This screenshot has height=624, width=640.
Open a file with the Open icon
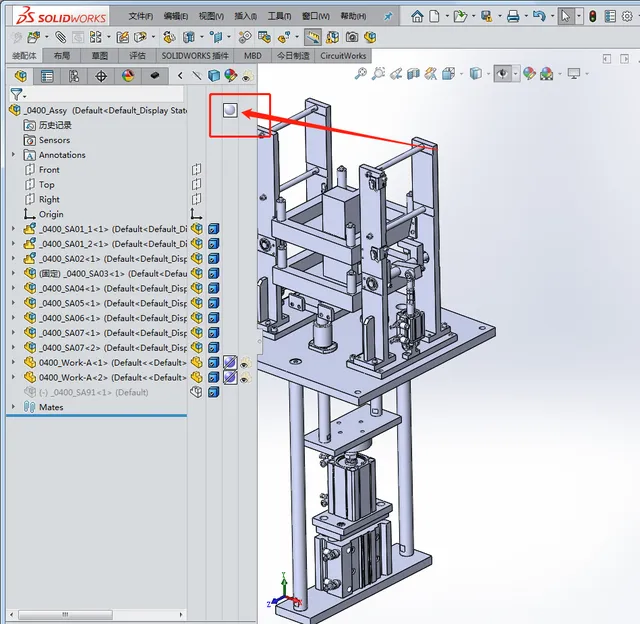click(460, 16)
